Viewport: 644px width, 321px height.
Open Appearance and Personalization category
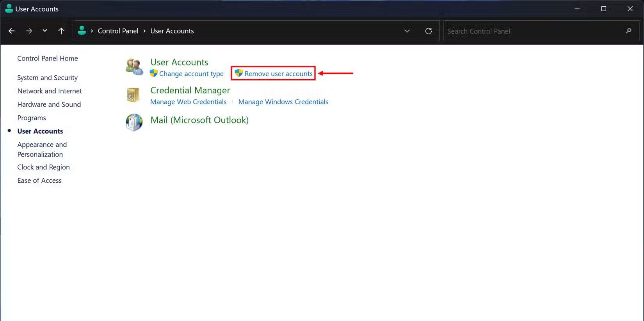(x=42, y=149)
